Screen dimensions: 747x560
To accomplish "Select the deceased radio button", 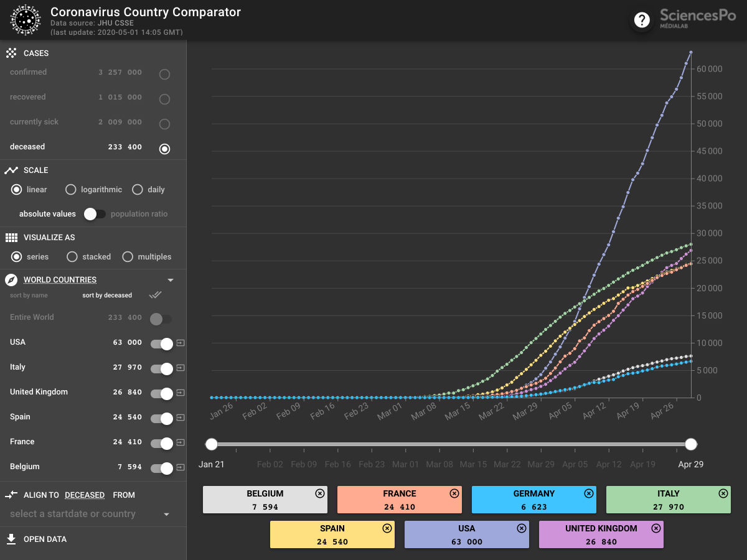I will (164, 149).
